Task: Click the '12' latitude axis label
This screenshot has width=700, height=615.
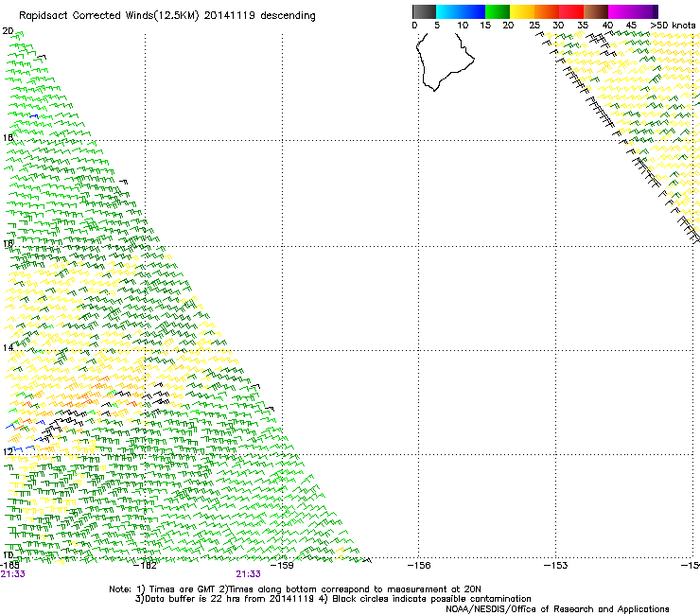Action: pyautogui.click(x=8, y=452)
